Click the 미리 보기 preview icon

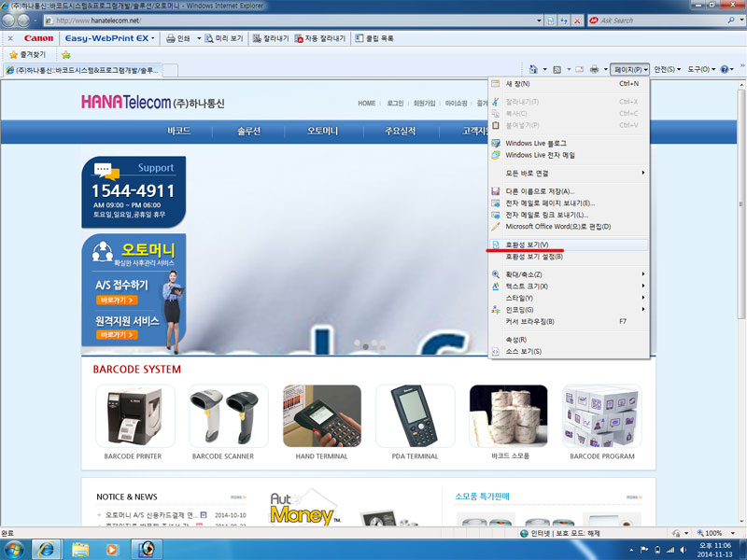pos(209,38)
